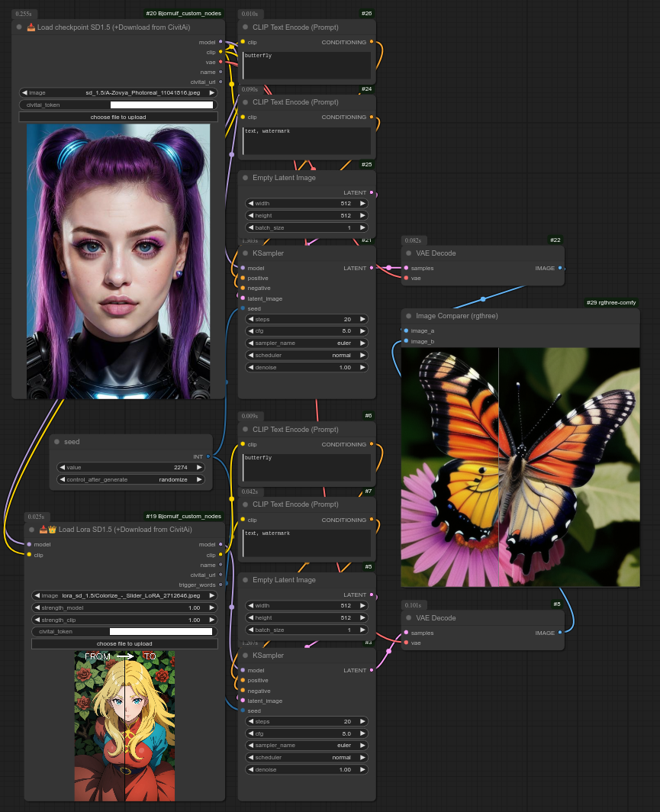The width and height of the screenshot is (660, 812).
Task: Click left arrow on strength_clip in Lora node
Action: [x=37, y=620]
